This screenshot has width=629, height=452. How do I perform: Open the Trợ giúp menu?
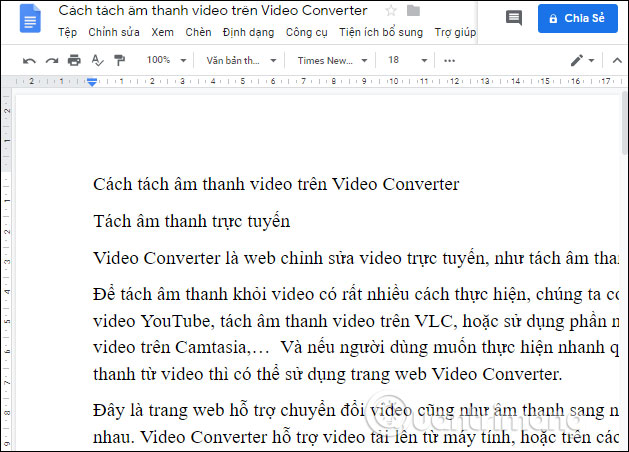pyautogui.click(x=455, y=32)
